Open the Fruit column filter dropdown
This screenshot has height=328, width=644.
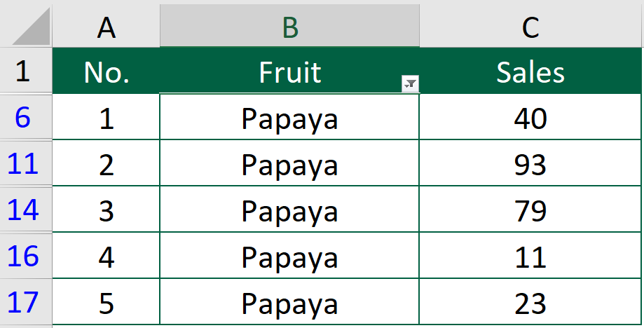coord(411,83)
